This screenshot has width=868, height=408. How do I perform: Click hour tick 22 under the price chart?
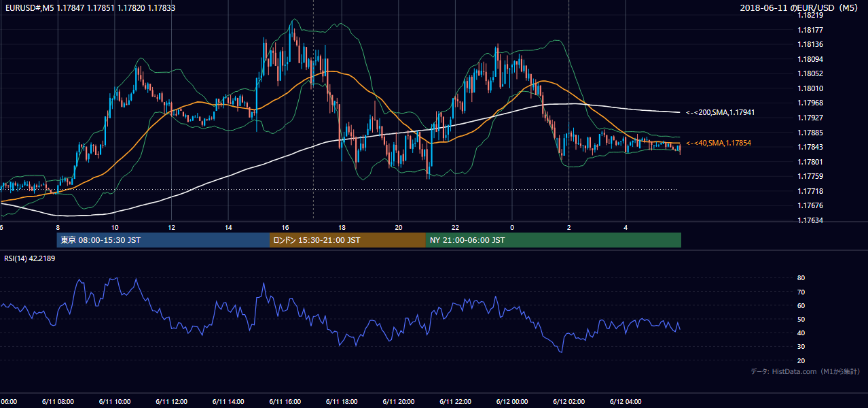pos(455,227)
